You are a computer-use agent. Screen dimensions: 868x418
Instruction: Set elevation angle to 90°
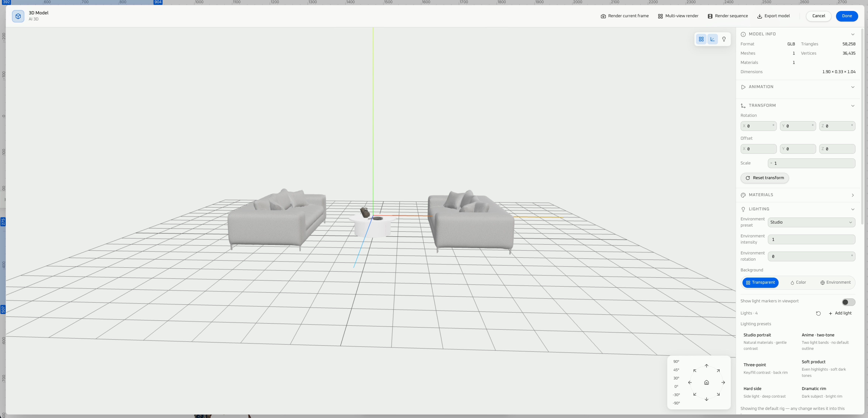[676, 362]
